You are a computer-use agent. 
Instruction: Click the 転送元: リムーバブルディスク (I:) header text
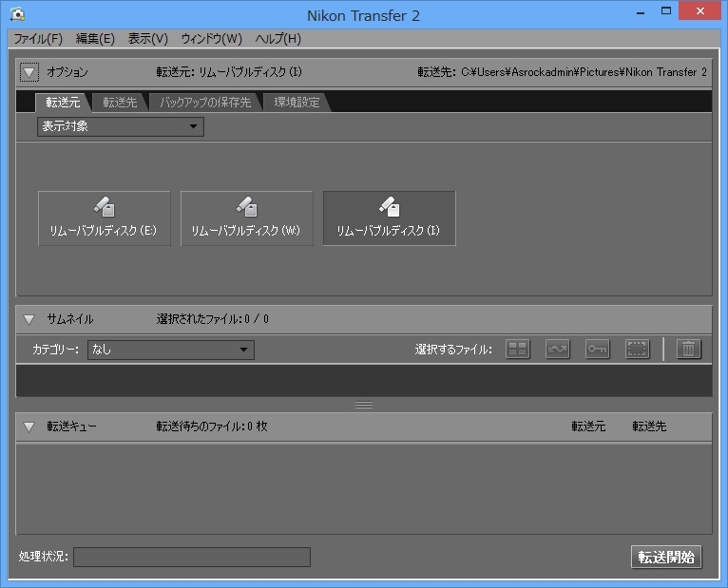coord(229,72)
